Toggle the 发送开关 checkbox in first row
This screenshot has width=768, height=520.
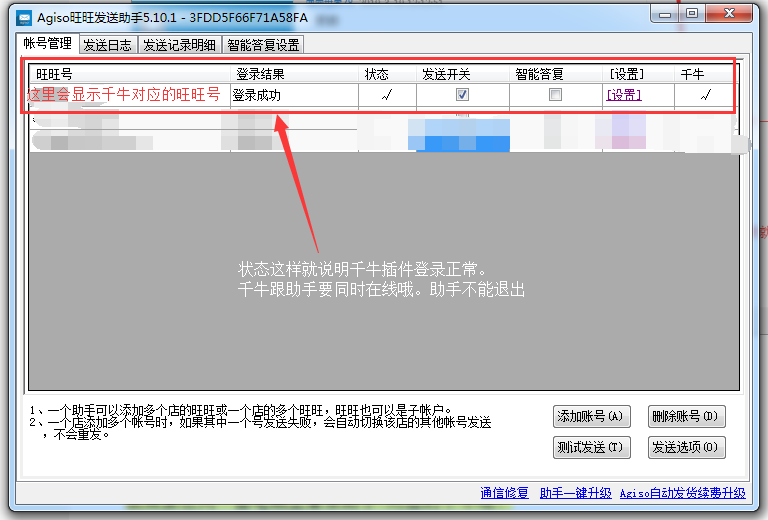click(462, 94)
